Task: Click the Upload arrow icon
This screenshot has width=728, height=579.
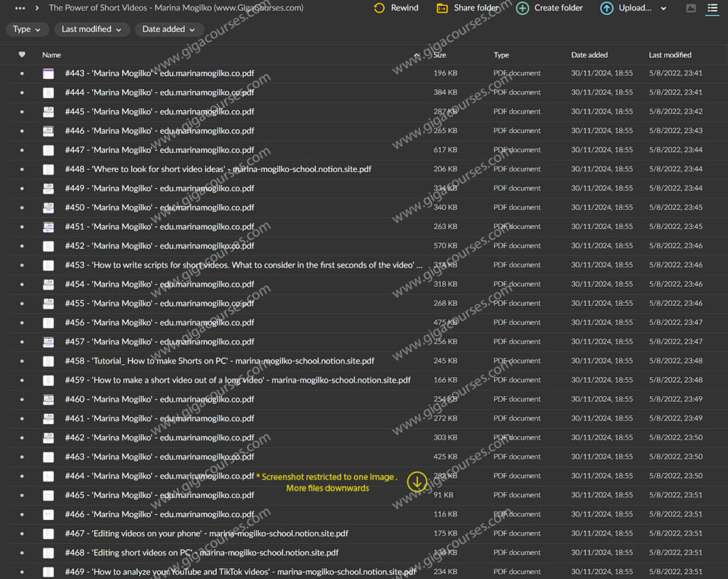Action: [606, 9]
